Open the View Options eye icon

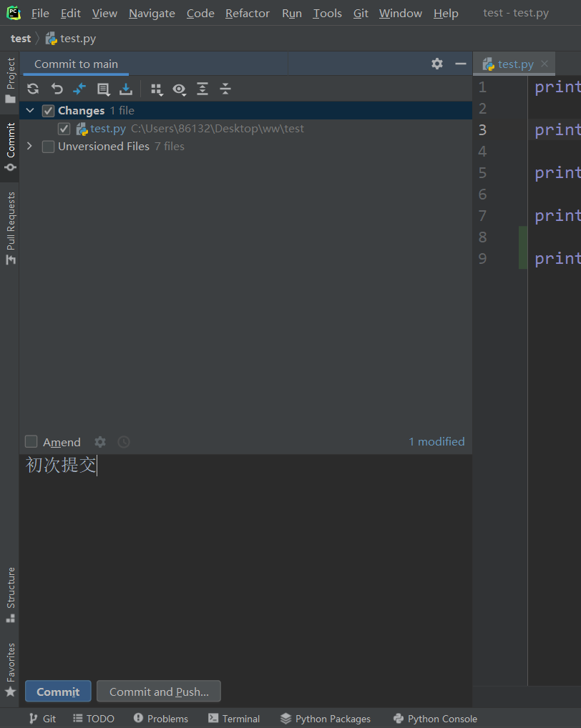click(x=180, y=89)
